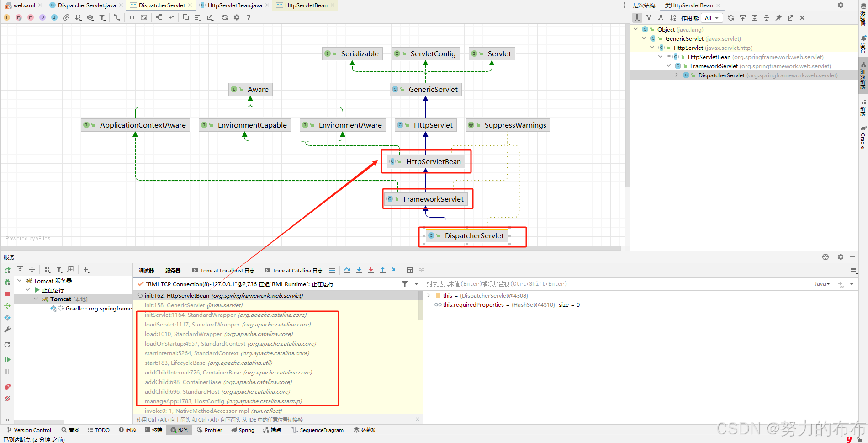Copy diagram to clipboard
Viewport: 868px width, 443px height.
(185, 17)
